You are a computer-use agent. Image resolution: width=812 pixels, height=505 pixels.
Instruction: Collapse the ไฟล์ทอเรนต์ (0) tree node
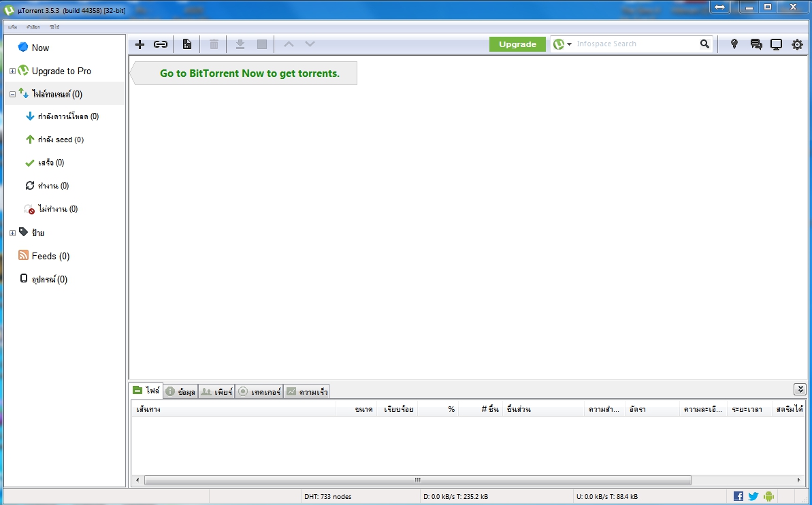(x=12, y=95)
